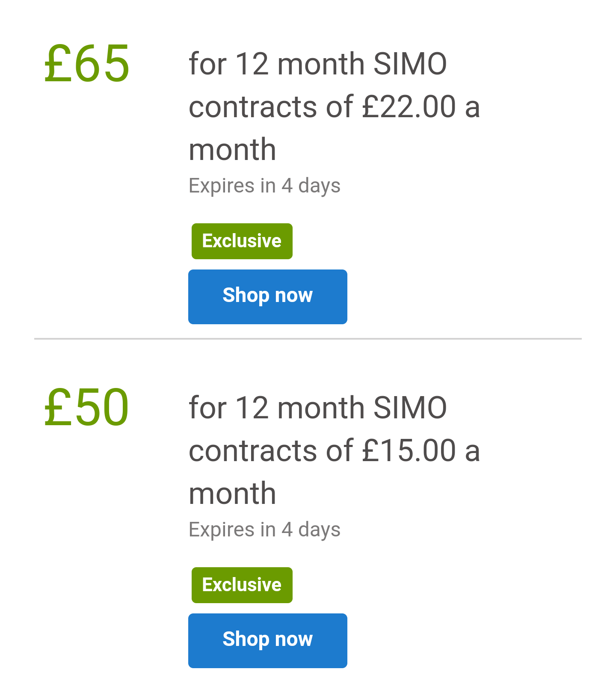Open the £15.00 a month SIMO offer description
Image resolution: width=616 pixels, height=678 pixels.
pyautogui.click(x=334, y=450)
